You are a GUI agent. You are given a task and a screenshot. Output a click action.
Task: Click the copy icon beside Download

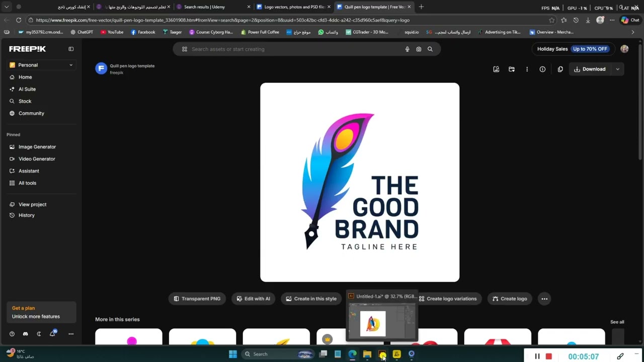(560, 69)
